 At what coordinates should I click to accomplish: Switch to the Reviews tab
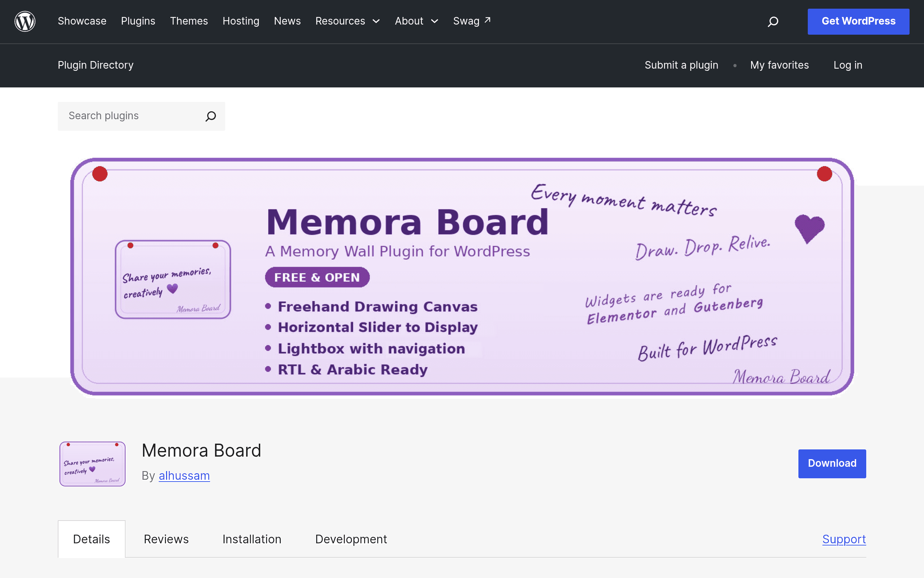166,539
